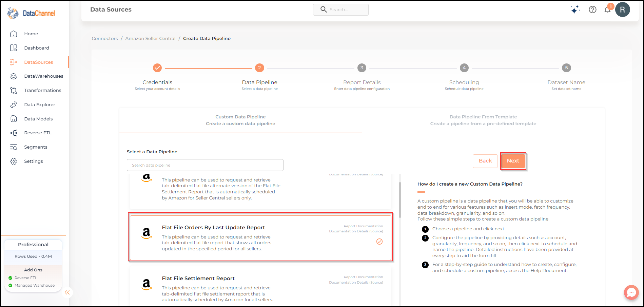Open Reverse ETL menu item
The height and width of the screenshot is (307, 644).
coord(38,133)
